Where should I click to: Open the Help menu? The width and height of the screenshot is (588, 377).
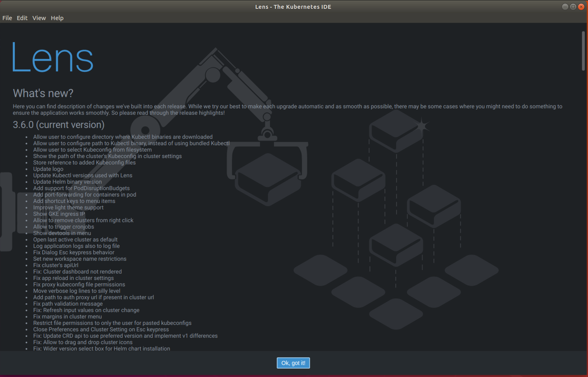click(57, 18)
